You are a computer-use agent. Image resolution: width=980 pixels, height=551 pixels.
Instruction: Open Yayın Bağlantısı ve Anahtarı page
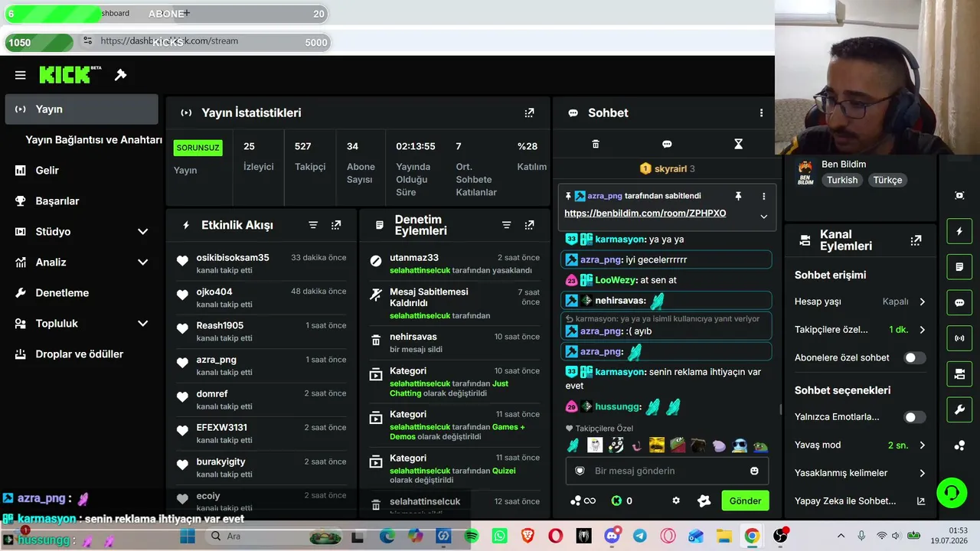click(x=93, y=140)
